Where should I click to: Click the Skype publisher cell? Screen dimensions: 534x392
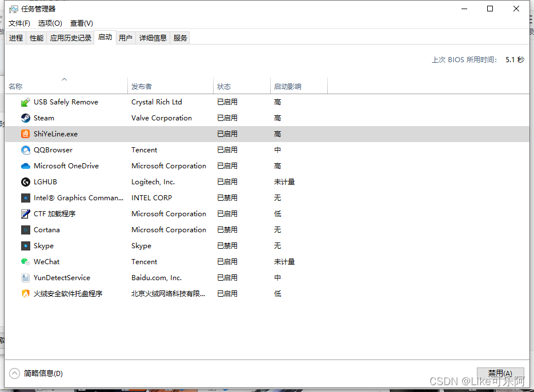tap(141, 246)
